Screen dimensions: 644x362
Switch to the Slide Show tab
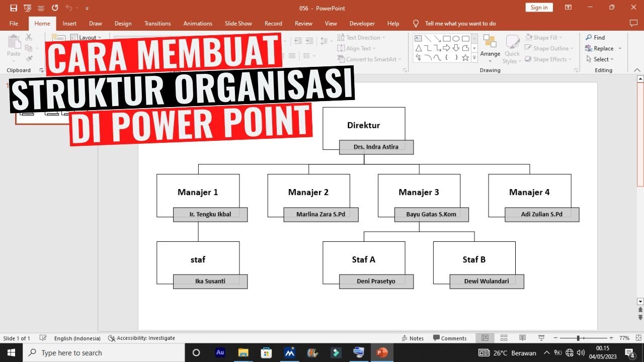[x=238, y=24]
